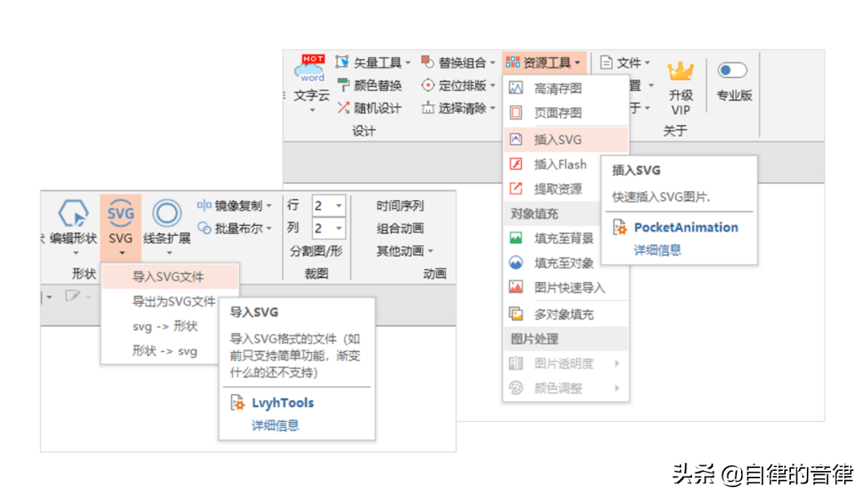Click the 编辑形状 edit shape icon
The image size is (868, 500).
point(73,213)
